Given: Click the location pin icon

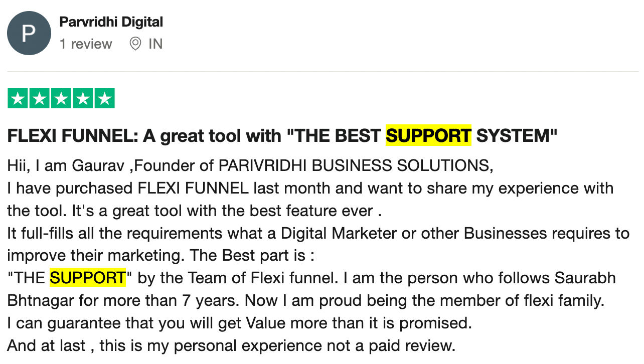Looking at the screenshot, I should [x=135, y=44].
